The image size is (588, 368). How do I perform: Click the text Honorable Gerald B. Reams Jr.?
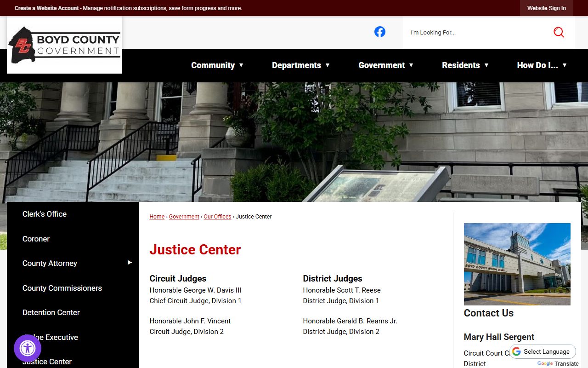pos(350,321)
